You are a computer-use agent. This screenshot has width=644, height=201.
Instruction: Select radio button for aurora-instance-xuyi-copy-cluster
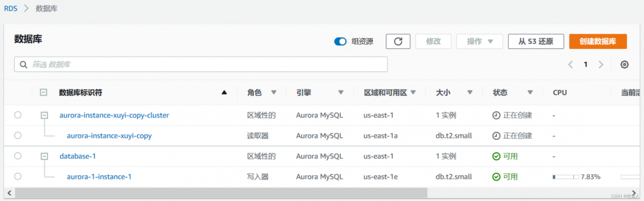pyautogui.click(x=18, y=115)
